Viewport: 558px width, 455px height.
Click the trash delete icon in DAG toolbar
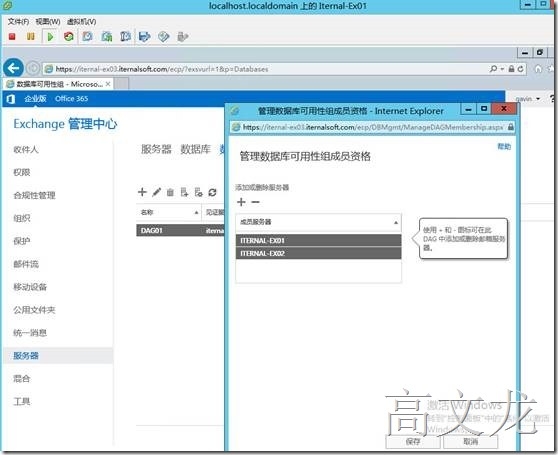pos(170,192)
